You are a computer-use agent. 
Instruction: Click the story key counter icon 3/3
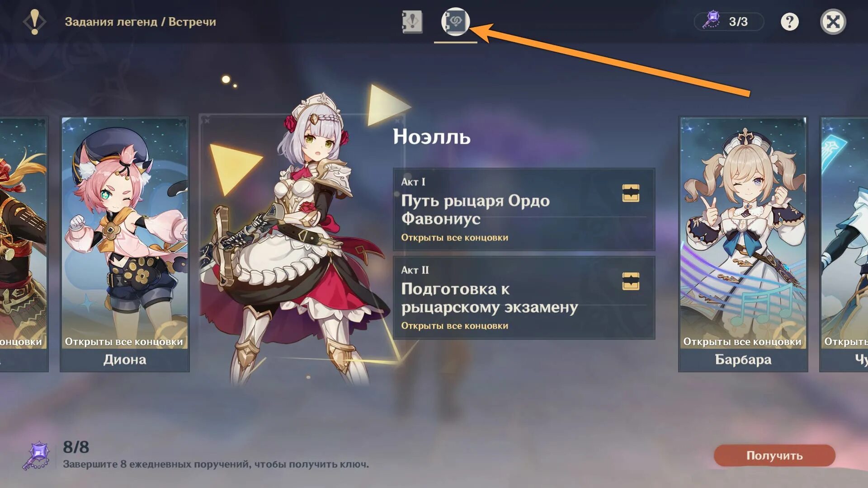729,21
